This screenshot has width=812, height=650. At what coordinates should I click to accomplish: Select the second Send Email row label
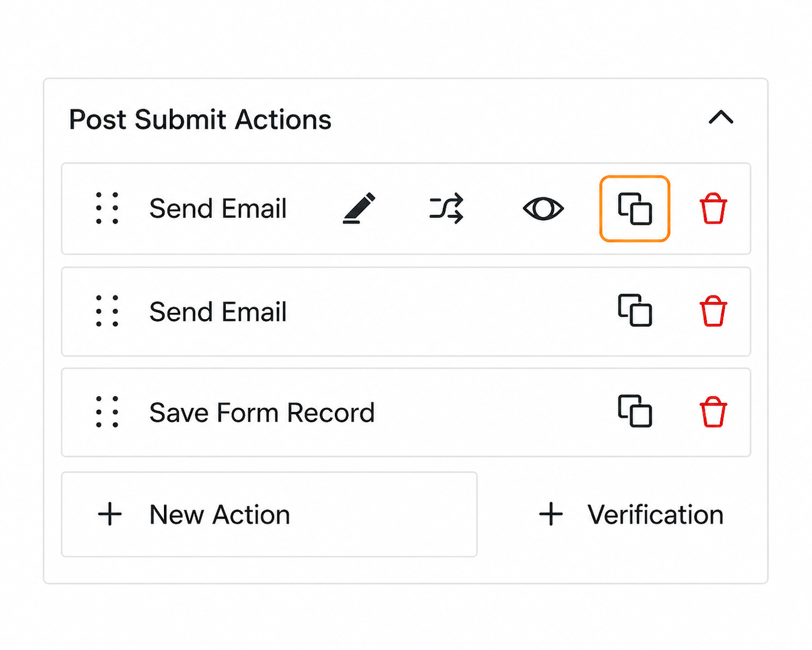coord(218,312)
